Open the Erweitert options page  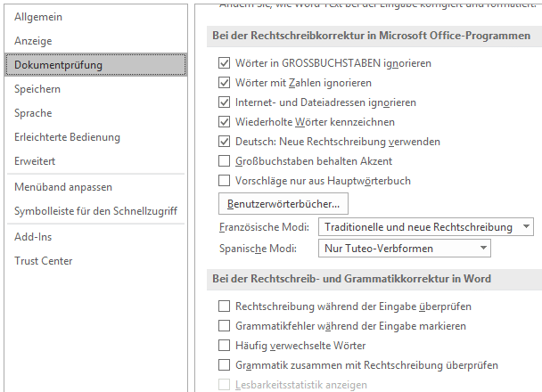(35, 161)
